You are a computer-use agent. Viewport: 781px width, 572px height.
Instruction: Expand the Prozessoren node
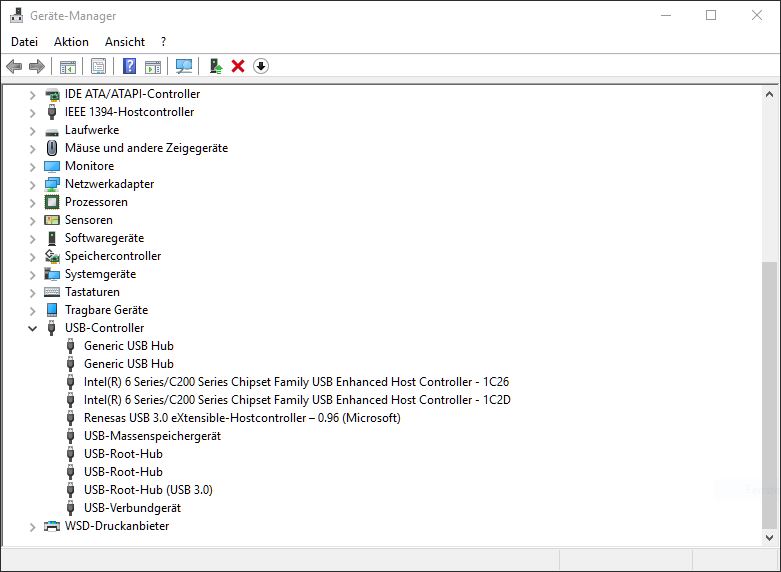coord(32,203)
